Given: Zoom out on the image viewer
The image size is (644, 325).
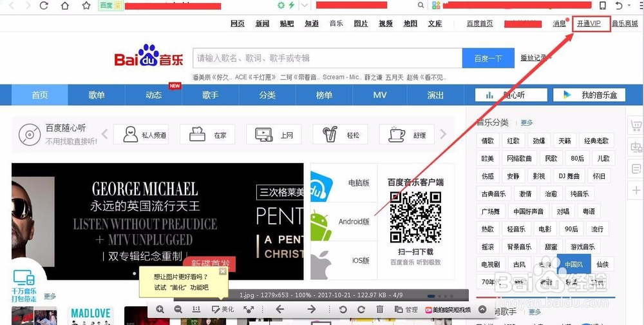Looking at the screenshot, I should (178, 310).
